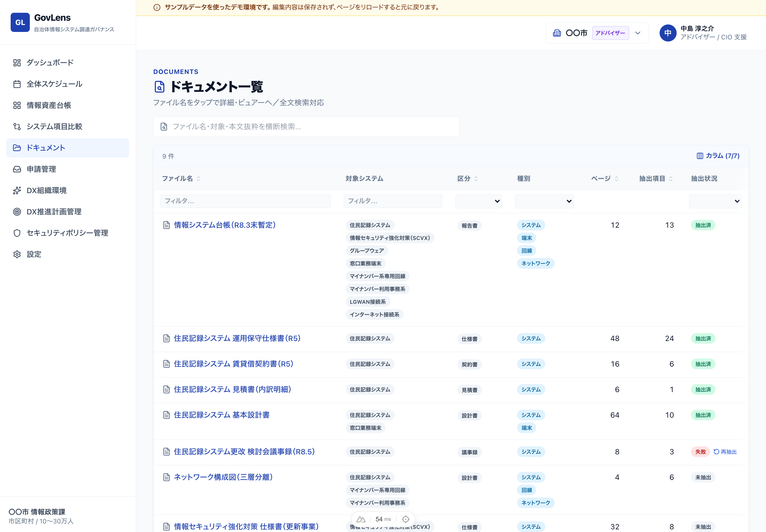Click file icon of 基本設計書 row
766x532 pixels.
(166, 415)
